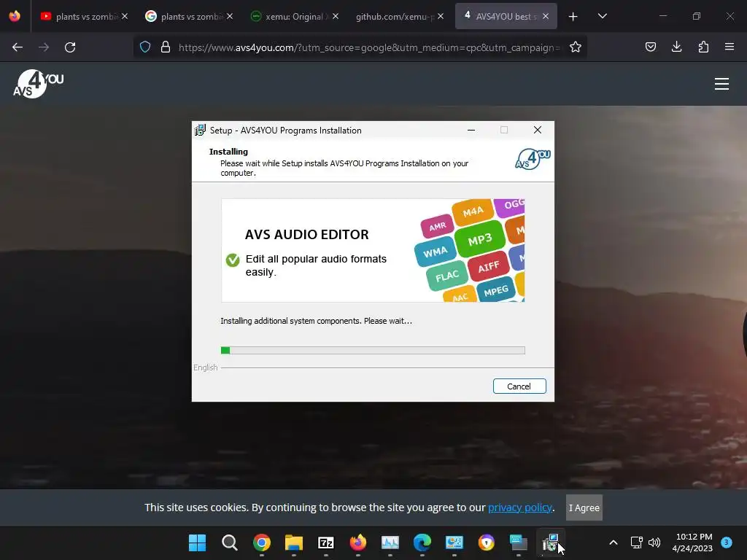The width and height of the screenshot is (747, 560).
Task: Cancel the AVS4YOU installation
Action: [x=519, y=386]
